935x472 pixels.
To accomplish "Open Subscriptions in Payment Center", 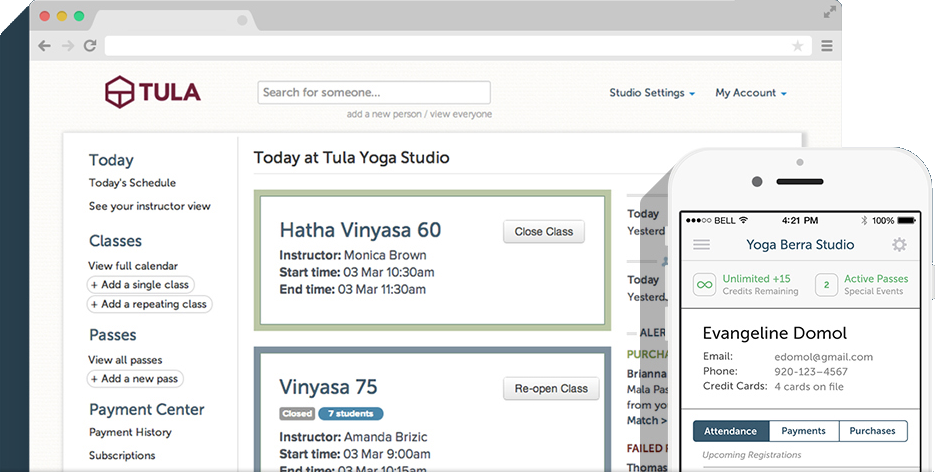I will [122, 455].
